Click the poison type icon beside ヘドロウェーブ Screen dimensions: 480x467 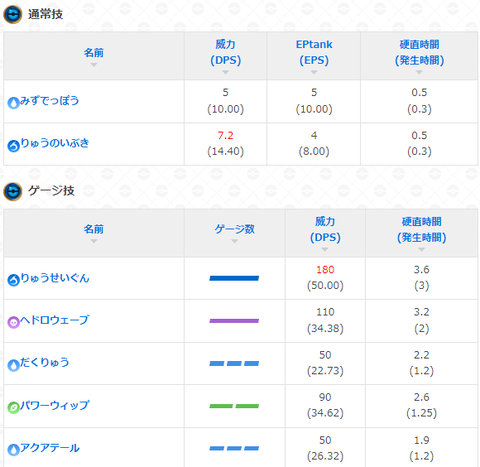(x=13, y=322)
